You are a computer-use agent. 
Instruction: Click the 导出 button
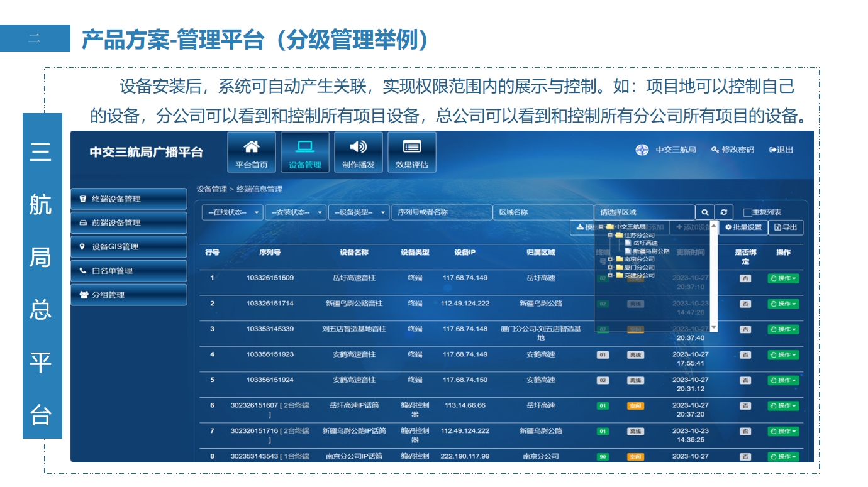[x=786, y=227]
